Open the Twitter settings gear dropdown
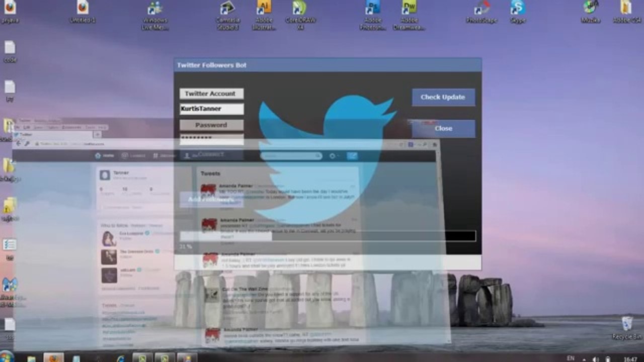 334,156
